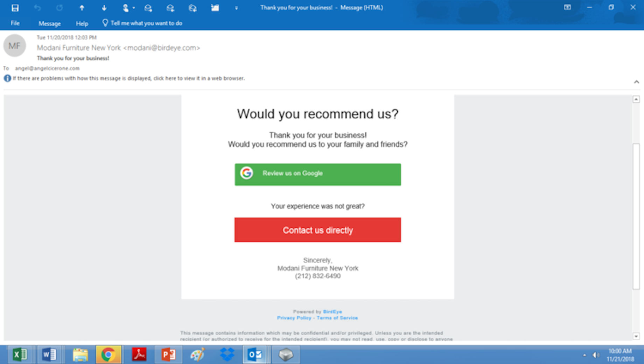The height and width of the screenshot is (364, 644).
Task: Open the Help ribbon tab
Action: point(82,23)
